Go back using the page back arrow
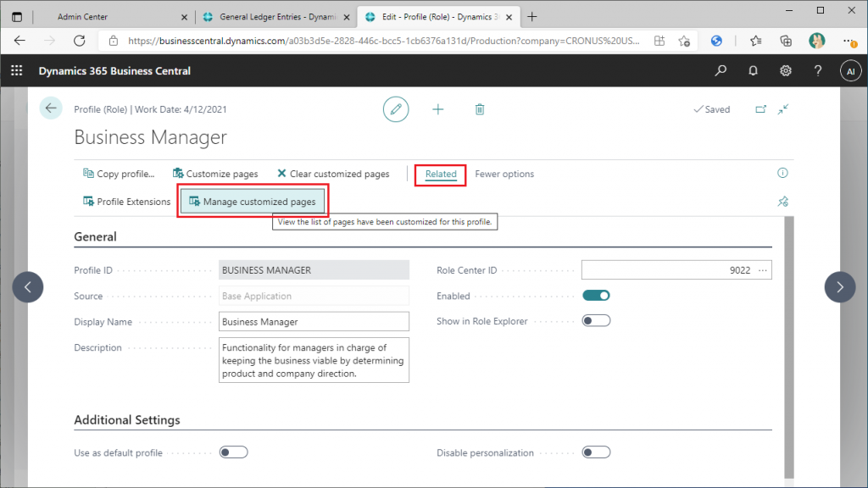This screenshot has height=488, width=868. coord(51,108)
